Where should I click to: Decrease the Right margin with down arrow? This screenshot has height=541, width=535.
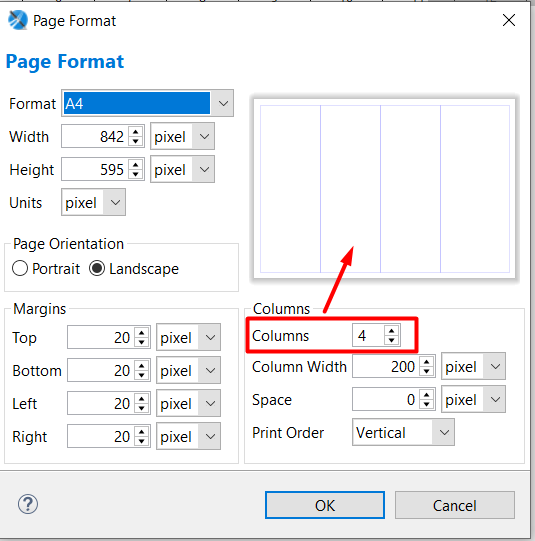[x=141, y=441]
